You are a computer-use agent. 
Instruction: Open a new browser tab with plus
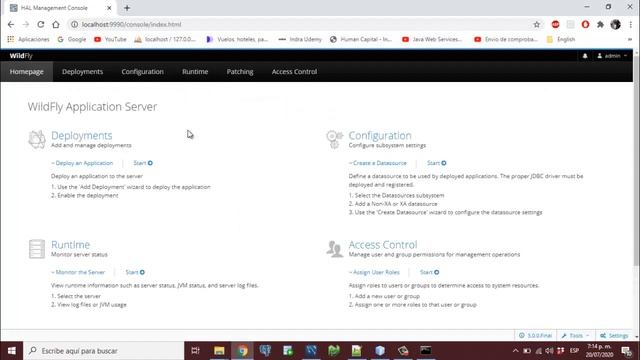click(x=127, y=8)
